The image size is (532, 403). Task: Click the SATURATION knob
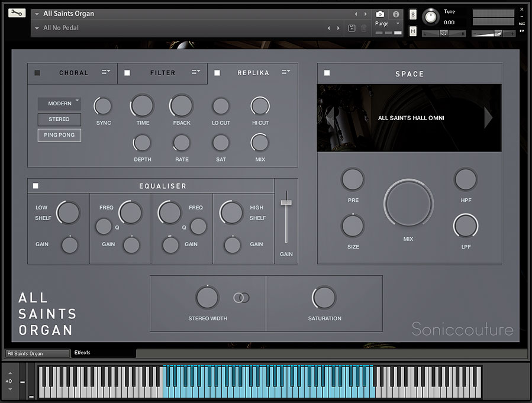pyautogui.click(x=324, y=298)
